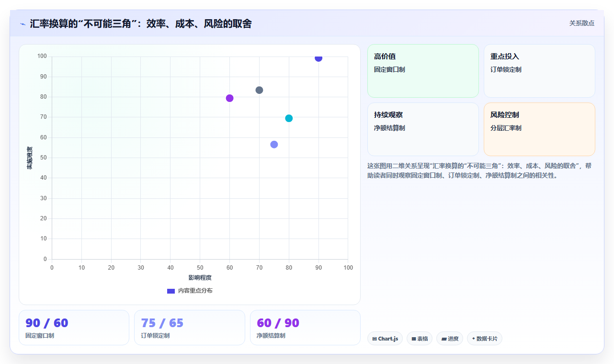This screenshot has height=364, width=614.
Task: Open the 高价值 quadrant card
Action: coord(423,71)
